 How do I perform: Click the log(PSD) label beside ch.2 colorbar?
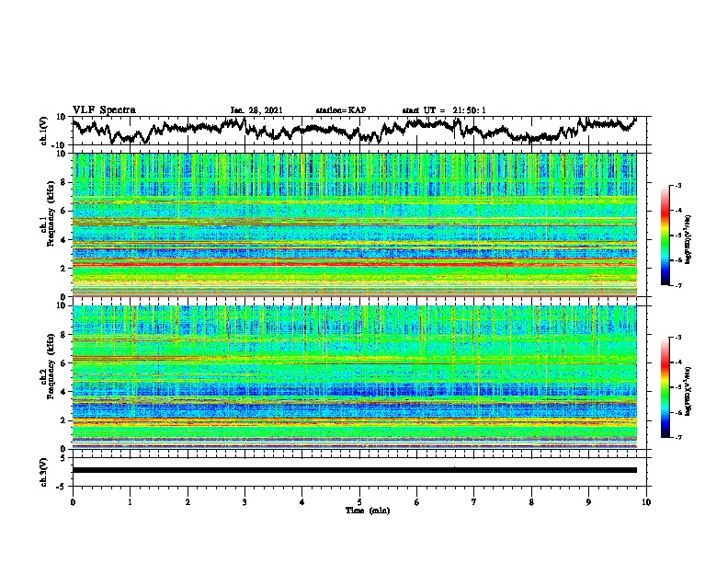coord(688,391)
